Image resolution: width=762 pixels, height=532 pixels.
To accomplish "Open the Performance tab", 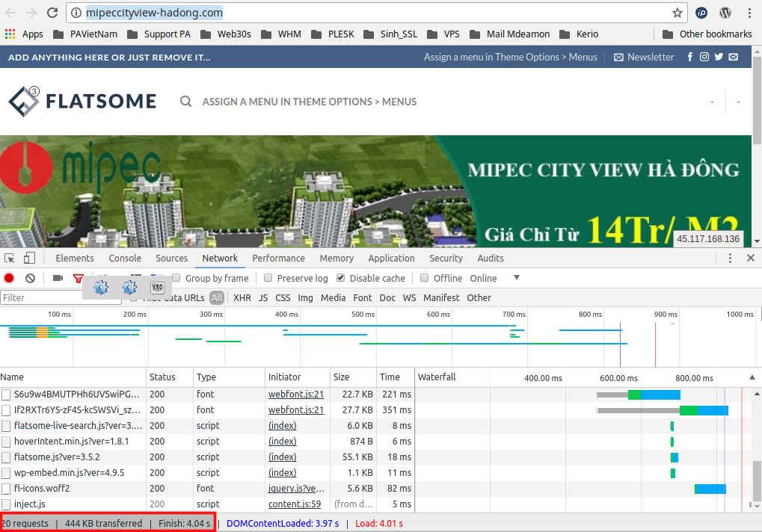I will coord(278,259).
